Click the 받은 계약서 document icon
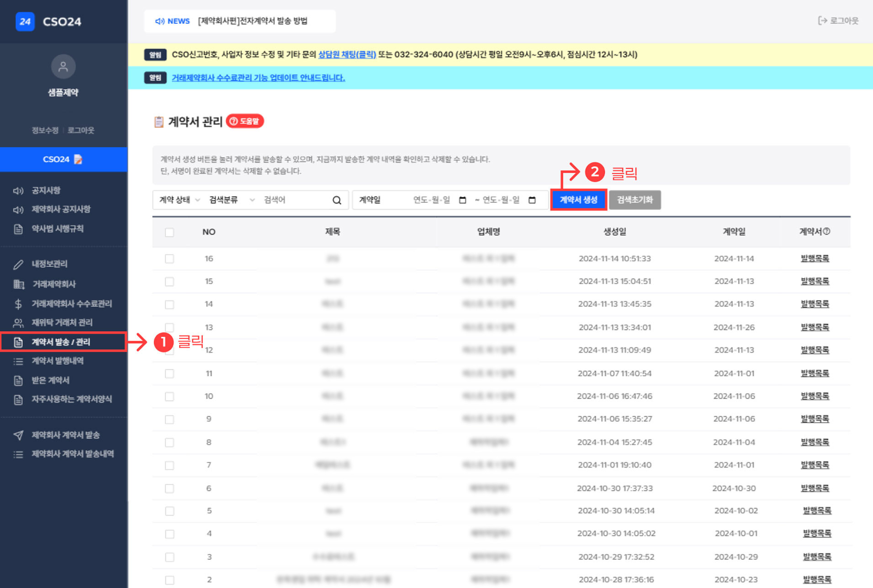Screen dimensions: 873x588 (18, 380)
